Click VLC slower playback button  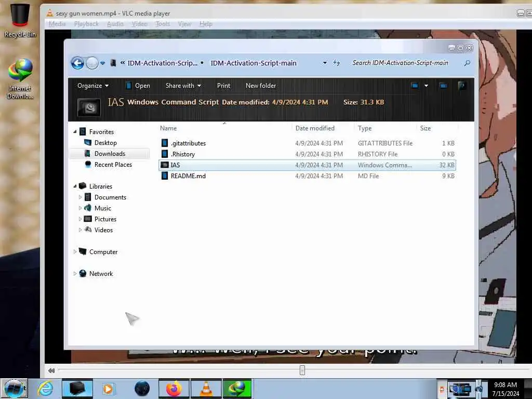(51, 370)
